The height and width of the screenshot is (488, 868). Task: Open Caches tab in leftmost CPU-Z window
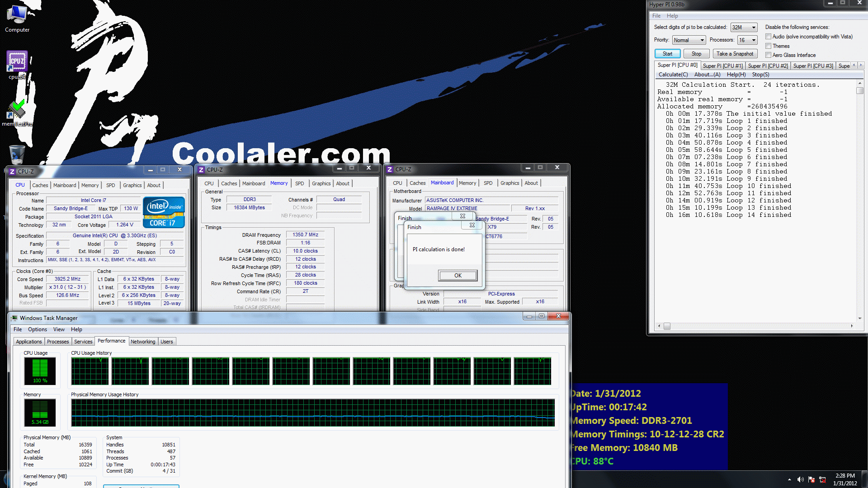click(40, 185)
